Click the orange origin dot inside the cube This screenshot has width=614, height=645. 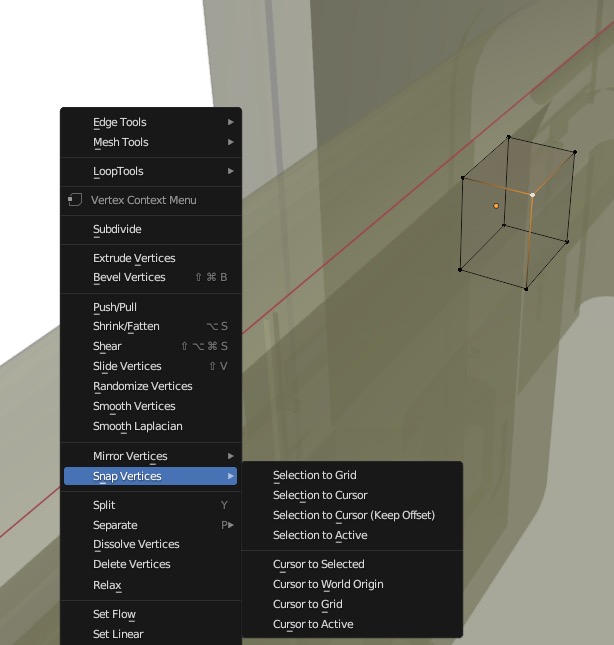[x=496, y=206]
